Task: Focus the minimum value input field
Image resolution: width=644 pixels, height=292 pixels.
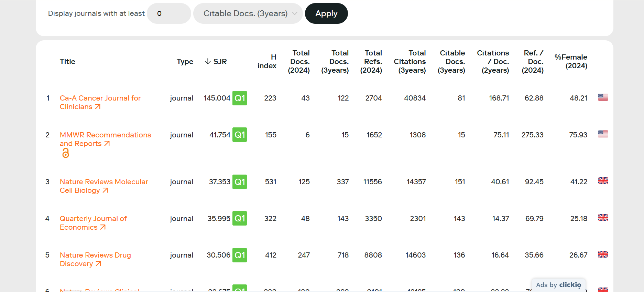Action: coord(168,13)
